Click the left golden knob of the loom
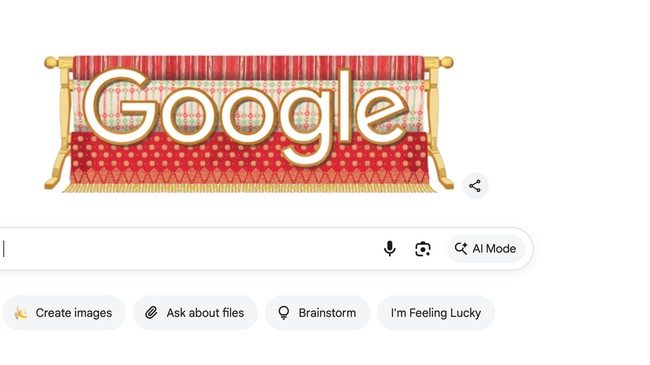 (51, 63)
